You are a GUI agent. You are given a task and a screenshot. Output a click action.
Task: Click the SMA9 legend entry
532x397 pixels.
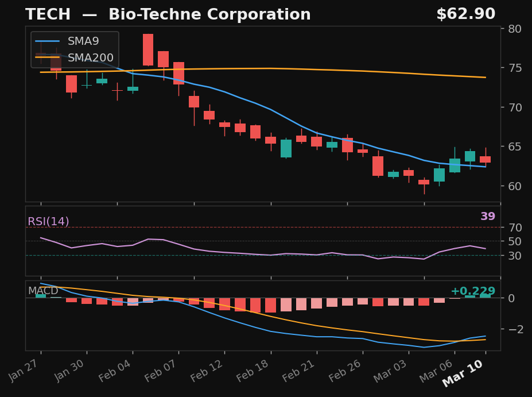pyautogui.click(x=67, y=41)
